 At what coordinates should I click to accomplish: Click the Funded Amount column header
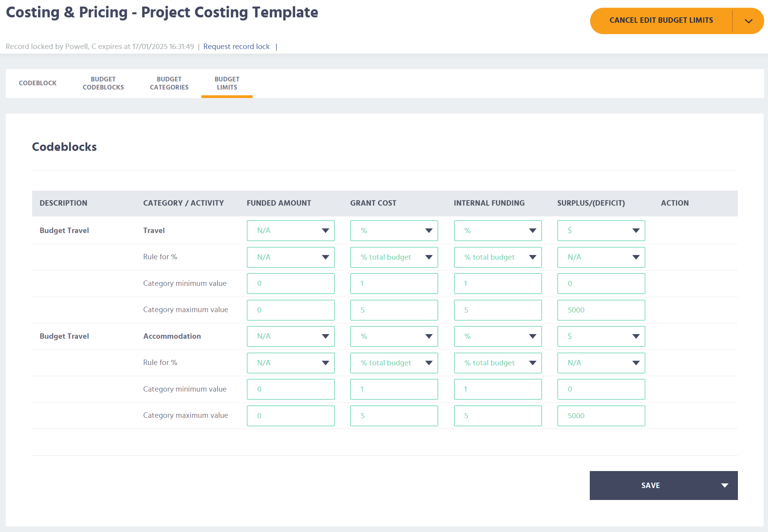(279, 203)
